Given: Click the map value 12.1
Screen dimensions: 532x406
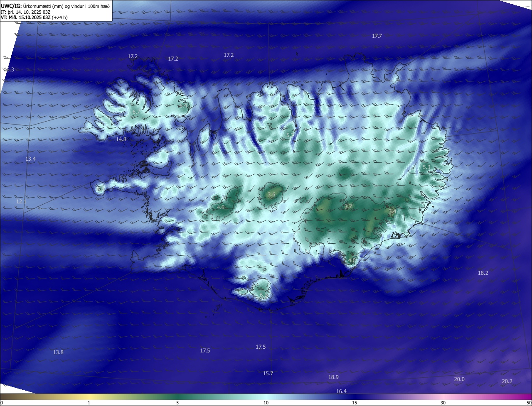Looking at the screenshot, I should pyautogui.click(x=21, y=202).
